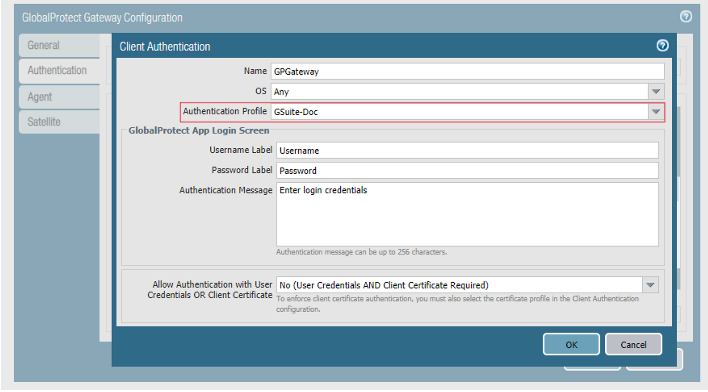
Task: Open the Allow Authentication with User Credentials dropdown
Action: coord(650,285)
